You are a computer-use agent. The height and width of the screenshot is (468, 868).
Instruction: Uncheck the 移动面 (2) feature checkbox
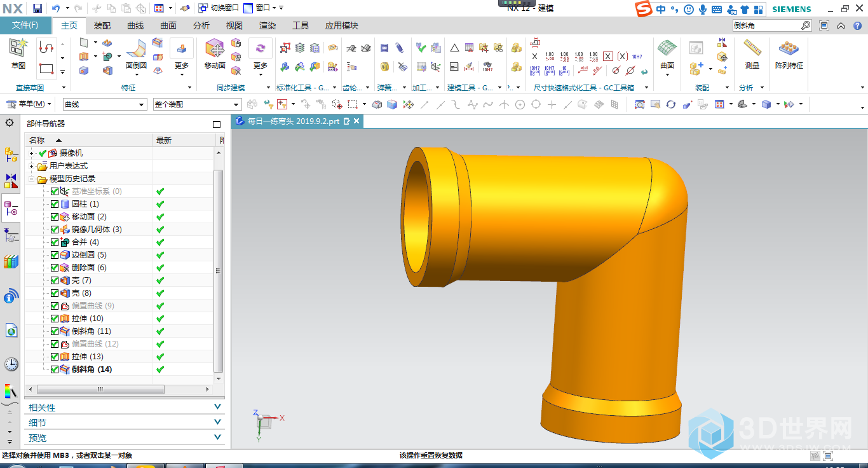click(x=55, y=217)
